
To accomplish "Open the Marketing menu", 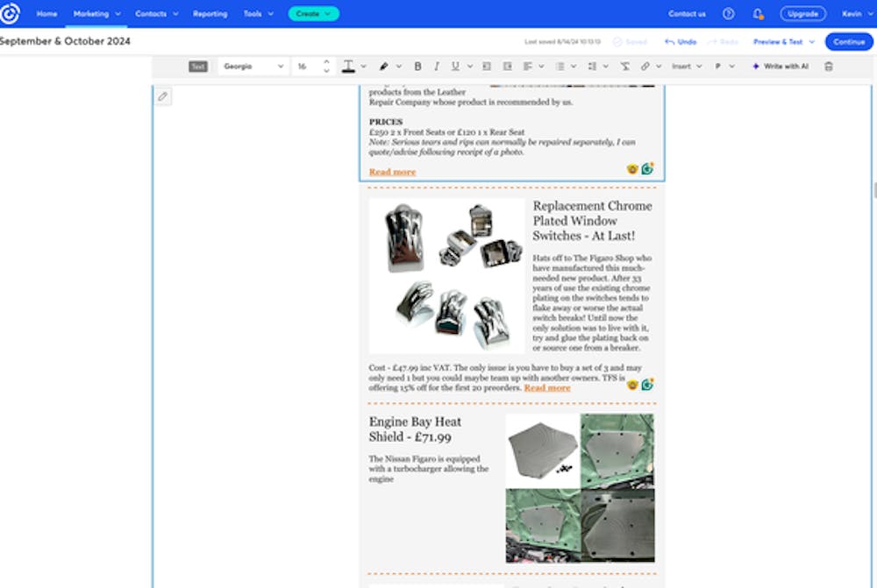I will click(96, 14).
